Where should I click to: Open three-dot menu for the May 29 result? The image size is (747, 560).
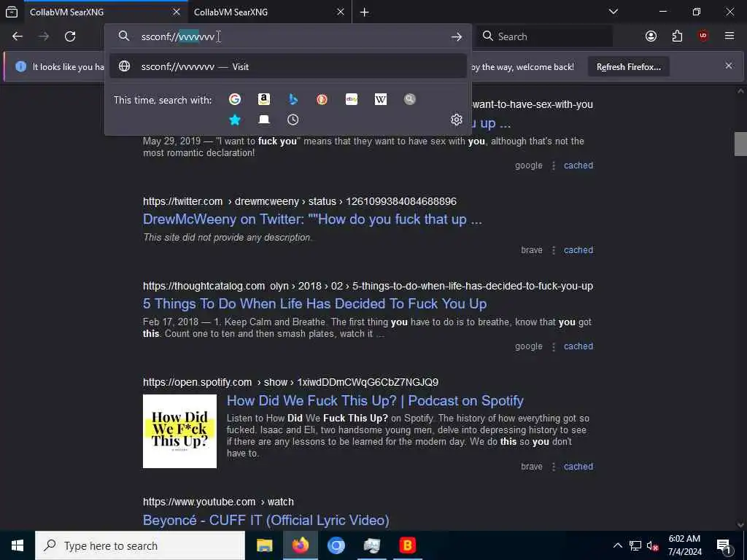(x=554, y=166)
